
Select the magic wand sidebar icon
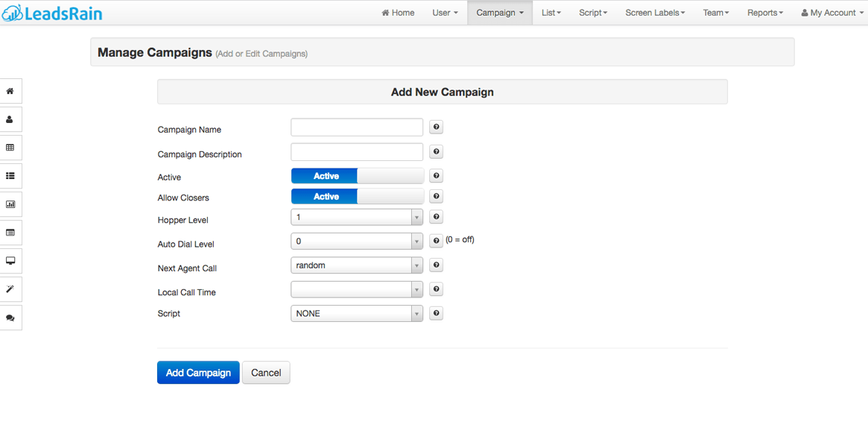[10, 289]
